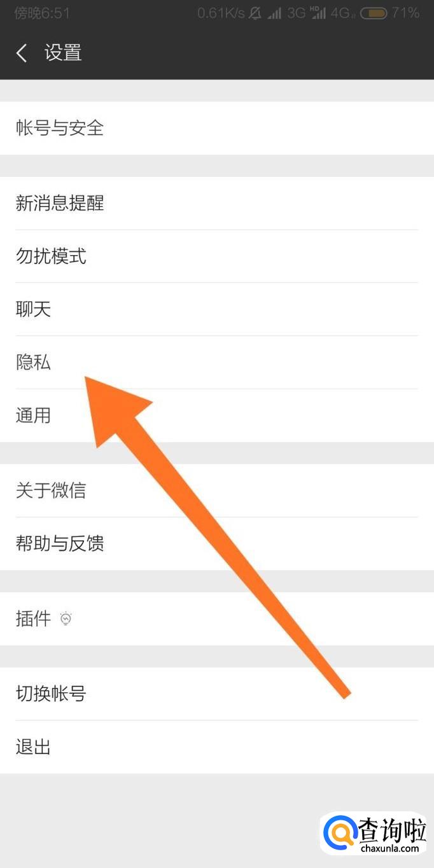This screenshot has width=434, height=868.
Task: Click the 设置 title text
Action: click(63, 53)
